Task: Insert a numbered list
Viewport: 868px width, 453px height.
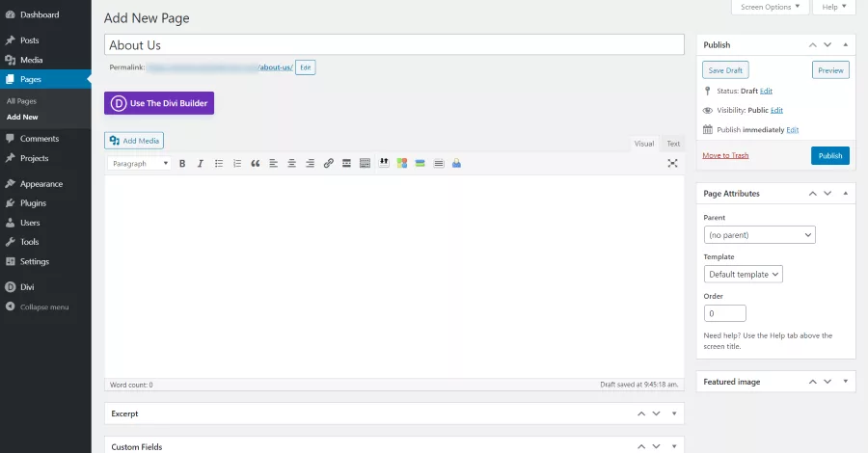Action: point(237,163)
